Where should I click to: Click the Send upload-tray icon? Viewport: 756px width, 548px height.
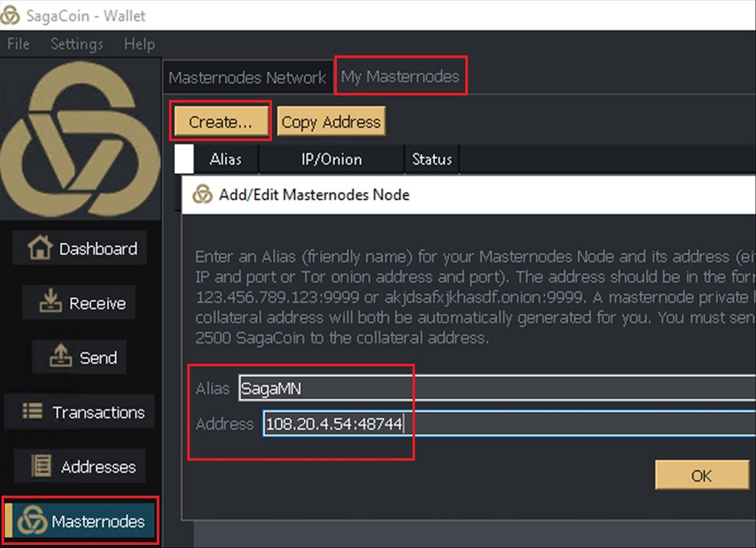click(60, 355)
